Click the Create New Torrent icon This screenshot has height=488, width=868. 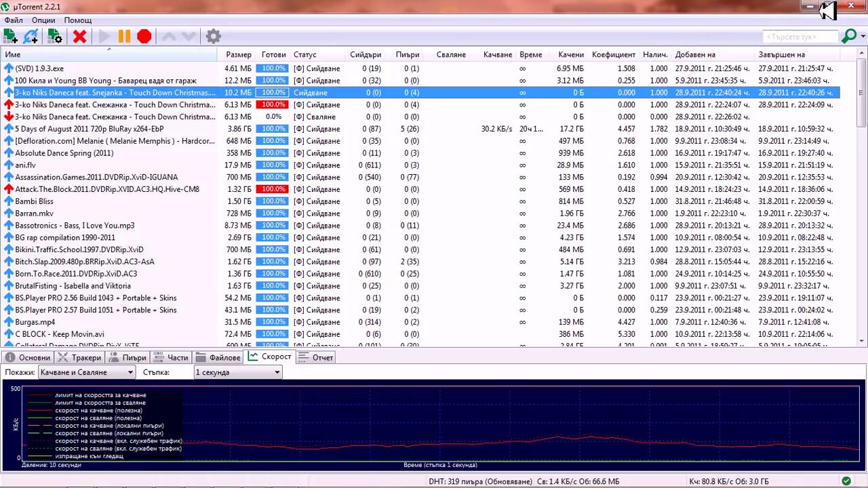click(55, 37)
